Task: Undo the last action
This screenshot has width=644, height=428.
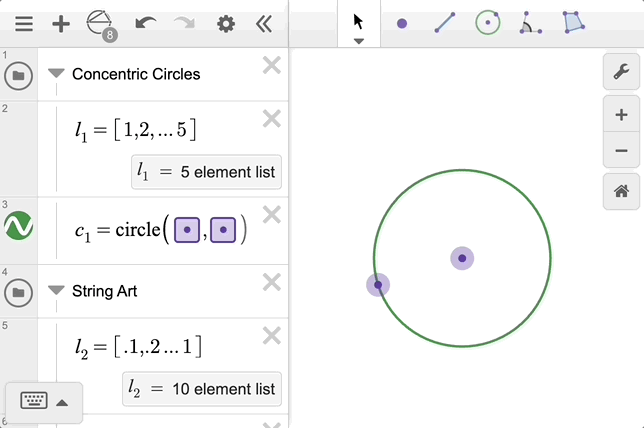Action: [146, 24]
